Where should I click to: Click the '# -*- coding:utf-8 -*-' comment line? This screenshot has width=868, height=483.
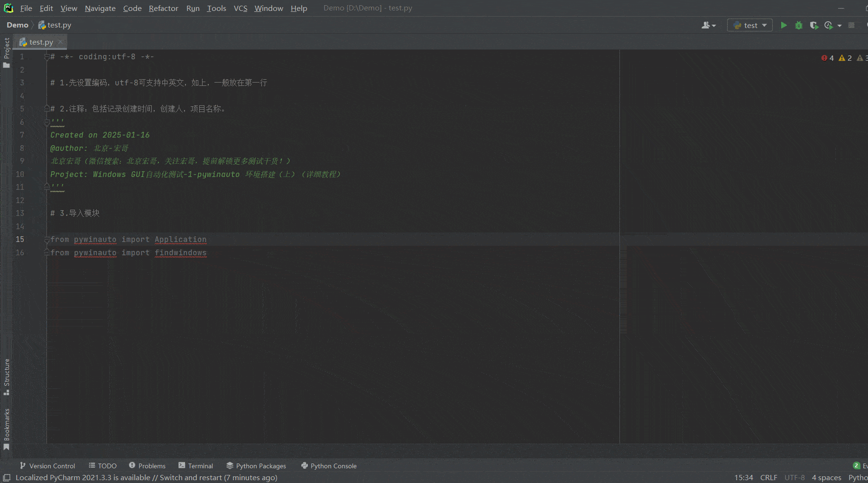tap(102, 57)
